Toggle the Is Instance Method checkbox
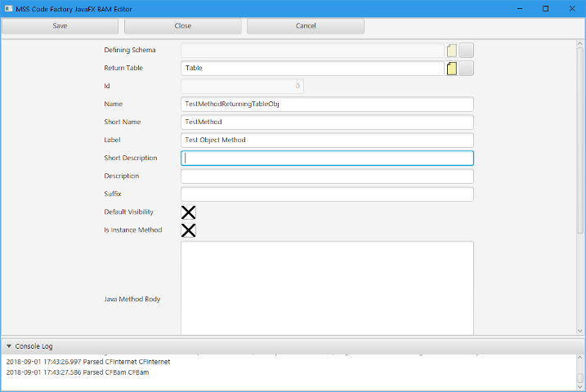 tap(188, 230)
